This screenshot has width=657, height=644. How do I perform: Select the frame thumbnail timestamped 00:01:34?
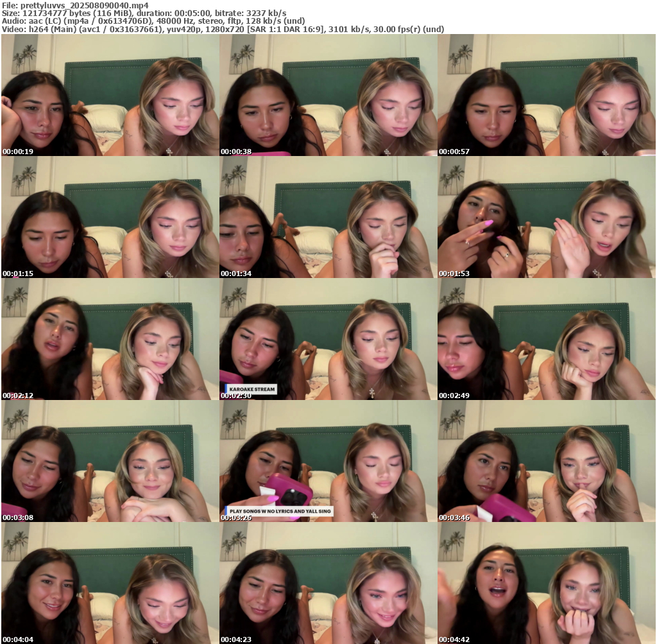coord(328,217)
